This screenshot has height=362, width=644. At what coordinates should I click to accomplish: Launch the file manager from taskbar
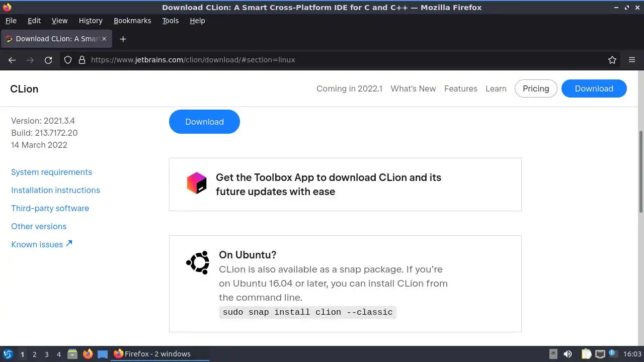(x=72, y=354)
